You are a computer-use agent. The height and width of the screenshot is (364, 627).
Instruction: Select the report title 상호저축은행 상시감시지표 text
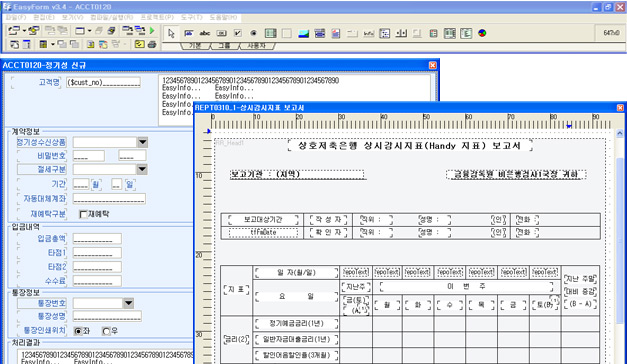point(410,146)
